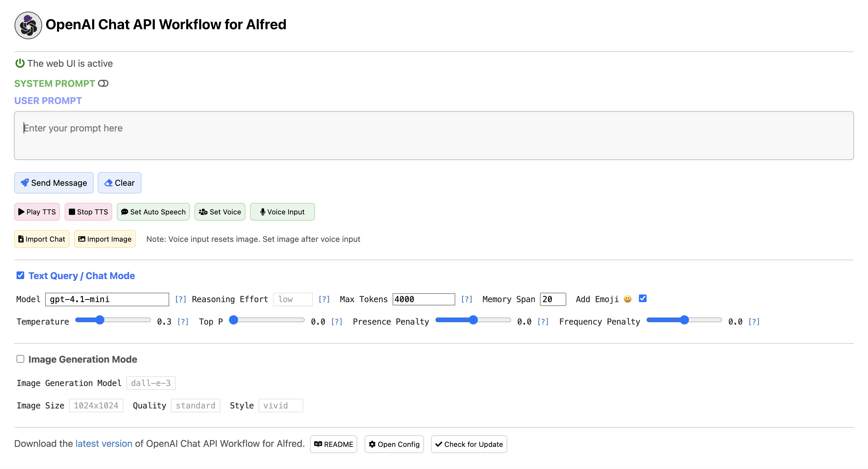
Task: Toggle the System Prompt switch
Action: tap(103, 83)
